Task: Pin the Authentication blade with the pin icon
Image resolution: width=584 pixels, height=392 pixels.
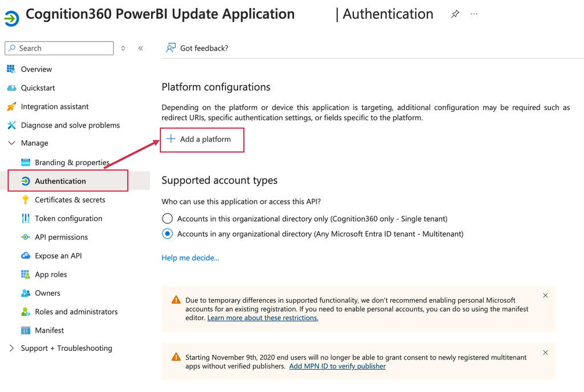Action: click(x=455, y=14)
